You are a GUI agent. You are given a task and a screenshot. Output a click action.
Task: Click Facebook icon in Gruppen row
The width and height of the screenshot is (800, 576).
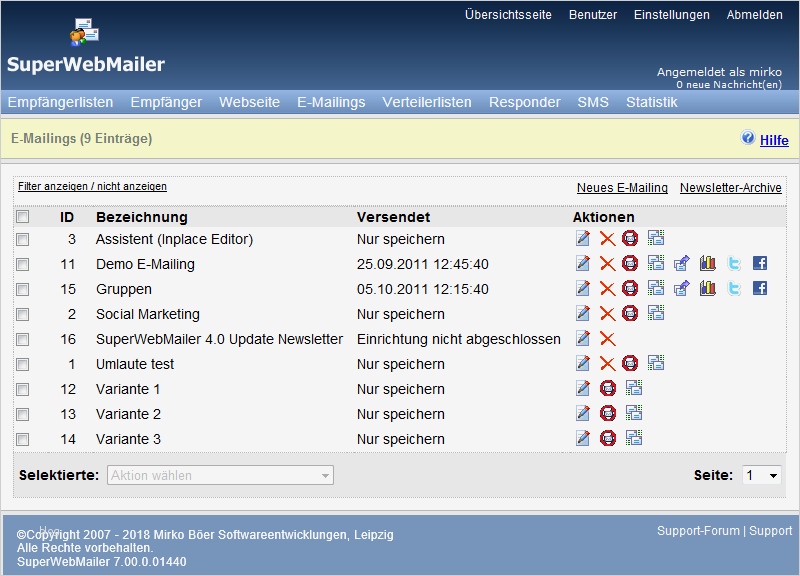pyautogui.click(x=760, y=288)
